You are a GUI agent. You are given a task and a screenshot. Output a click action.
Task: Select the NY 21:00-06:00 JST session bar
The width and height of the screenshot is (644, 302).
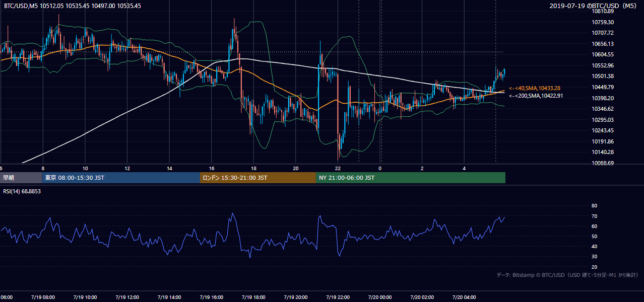(x=411, y=178)
